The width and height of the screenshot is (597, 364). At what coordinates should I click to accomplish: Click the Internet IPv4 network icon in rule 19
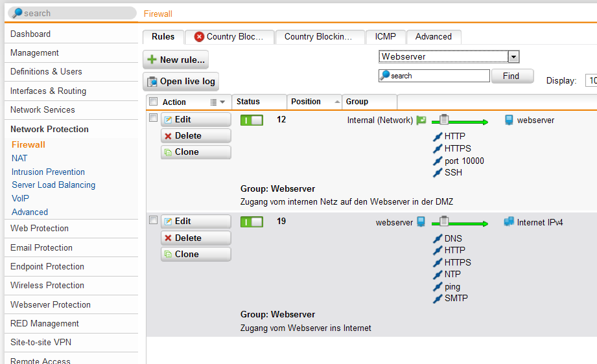509,222
